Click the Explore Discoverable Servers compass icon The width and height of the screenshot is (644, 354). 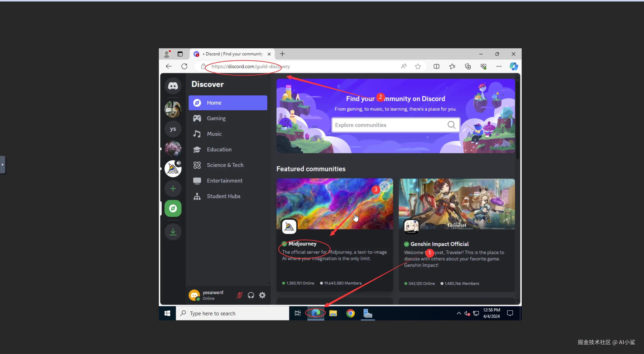tap(173, 208)
